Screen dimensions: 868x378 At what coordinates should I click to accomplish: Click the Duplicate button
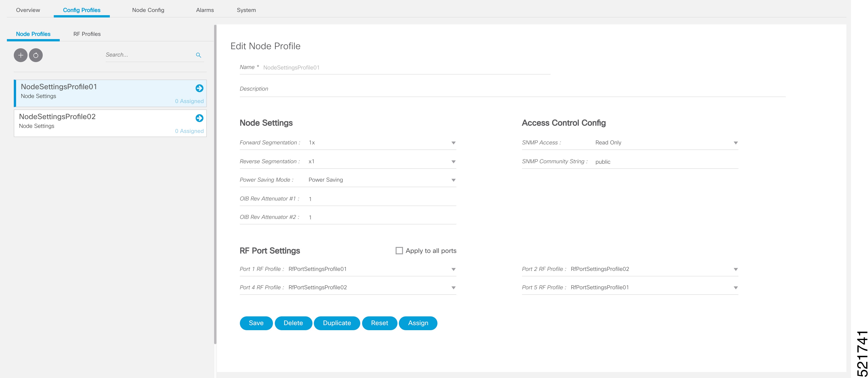click(x=337, y=323)
